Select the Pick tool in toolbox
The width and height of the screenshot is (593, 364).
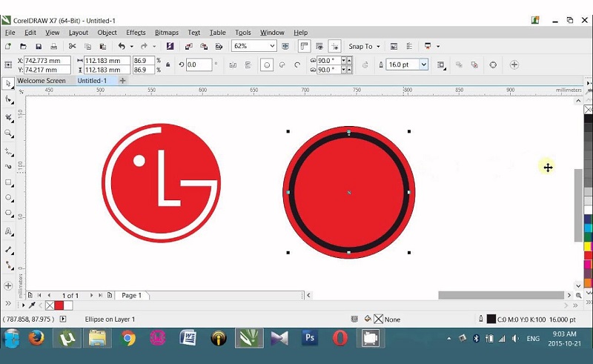(x=8, y=83)
